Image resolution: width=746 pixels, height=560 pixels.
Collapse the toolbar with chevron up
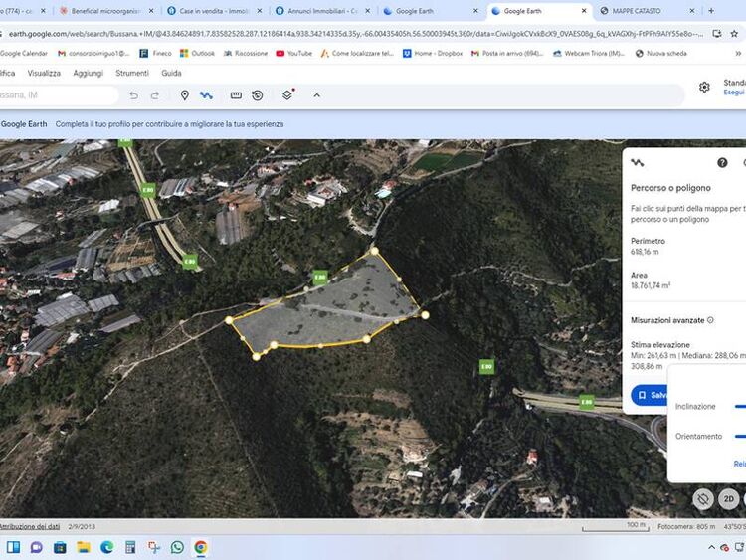click(316, 95)
